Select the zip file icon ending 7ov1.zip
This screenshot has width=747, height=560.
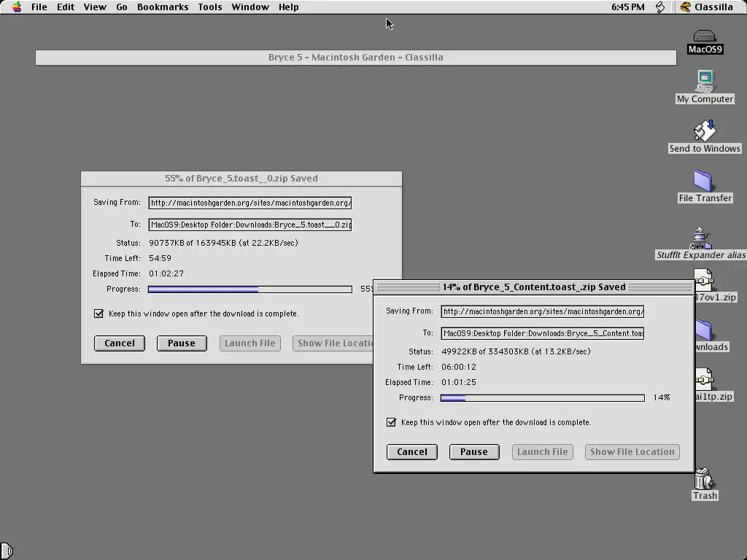pos(704,280)
